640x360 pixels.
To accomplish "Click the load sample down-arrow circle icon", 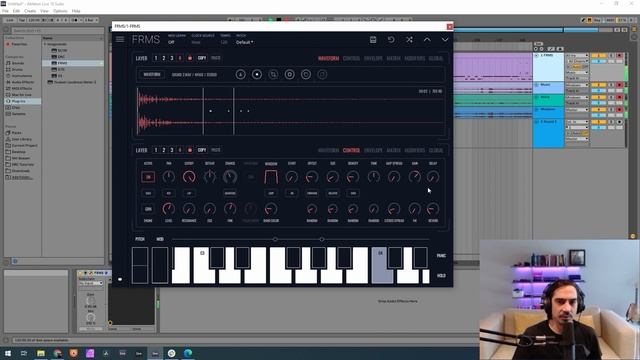I will pos(240,75).
